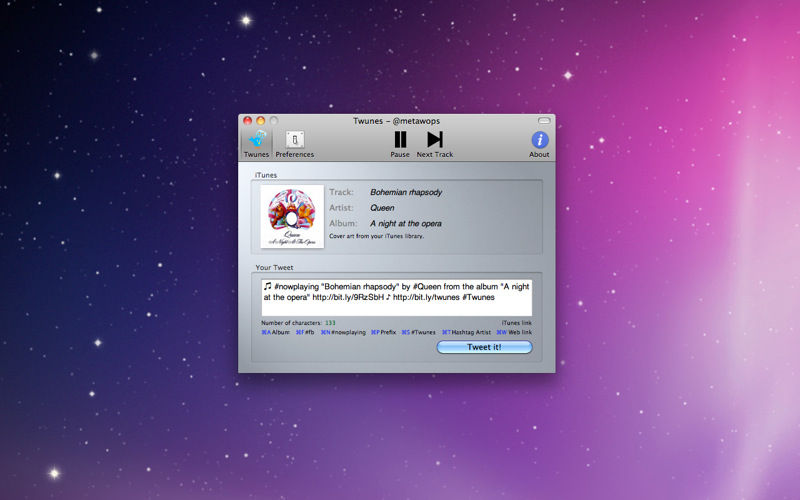
Task: Skip to the Next Track
Action: (x=435, y=144)
